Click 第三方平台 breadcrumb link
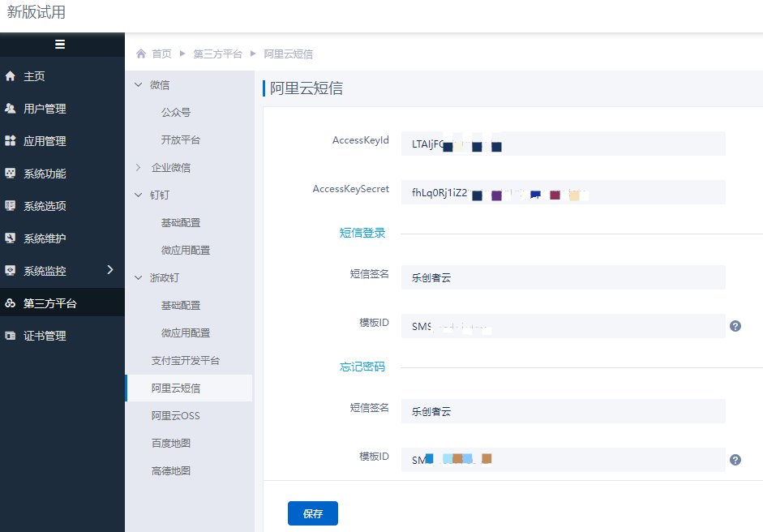 [217, 54]
